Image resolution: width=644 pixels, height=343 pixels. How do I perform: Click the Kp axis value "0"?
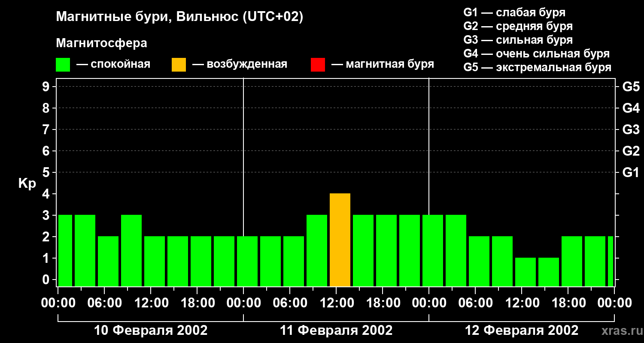(x=47, y=280)
